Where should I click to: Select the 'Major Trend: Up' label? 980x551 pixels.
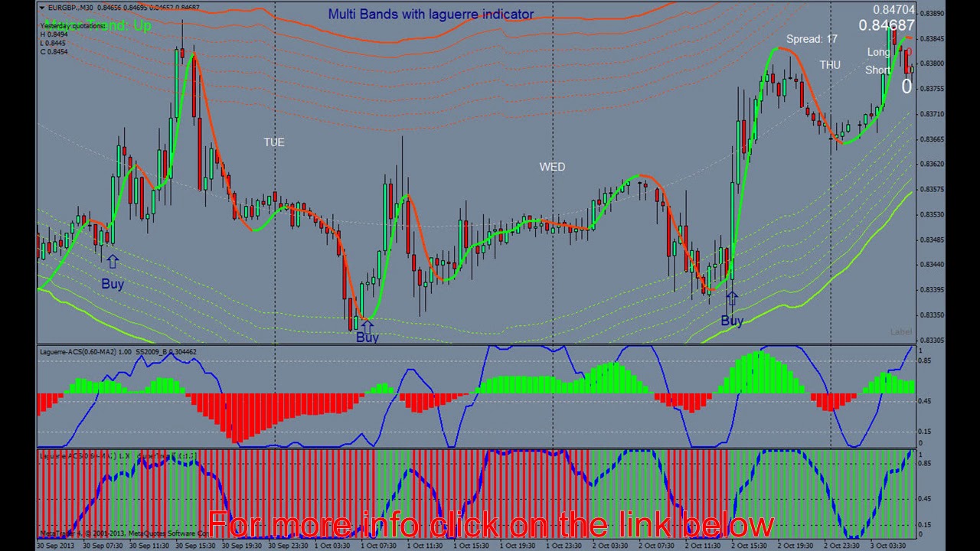click(96, 25)
